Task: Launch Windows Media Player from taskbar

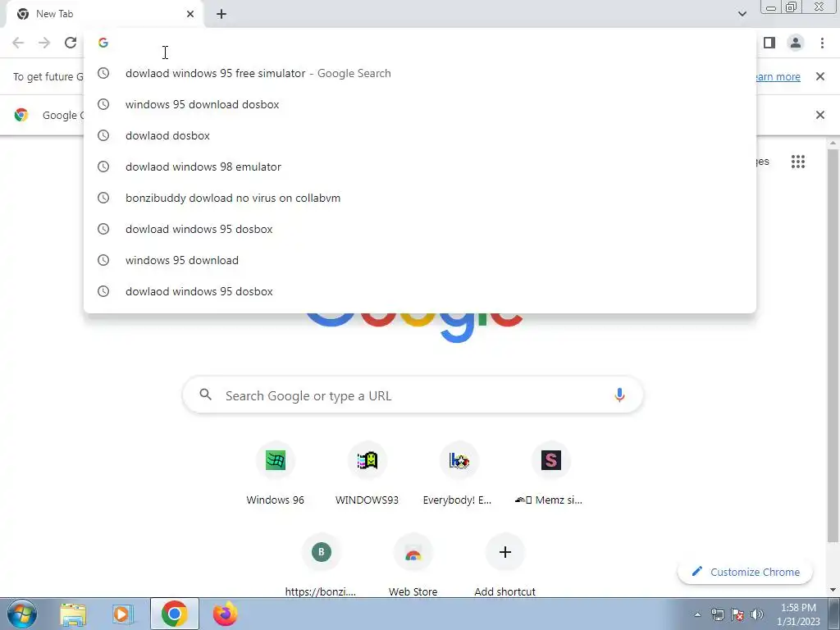Action: click(123, 614)
